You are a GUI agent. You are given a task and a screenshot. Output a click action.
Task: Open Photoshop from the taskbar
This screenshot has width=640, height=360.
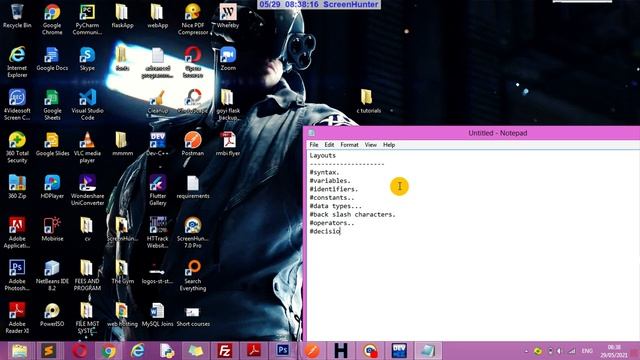pyautogui.click(x=282, y=351)
